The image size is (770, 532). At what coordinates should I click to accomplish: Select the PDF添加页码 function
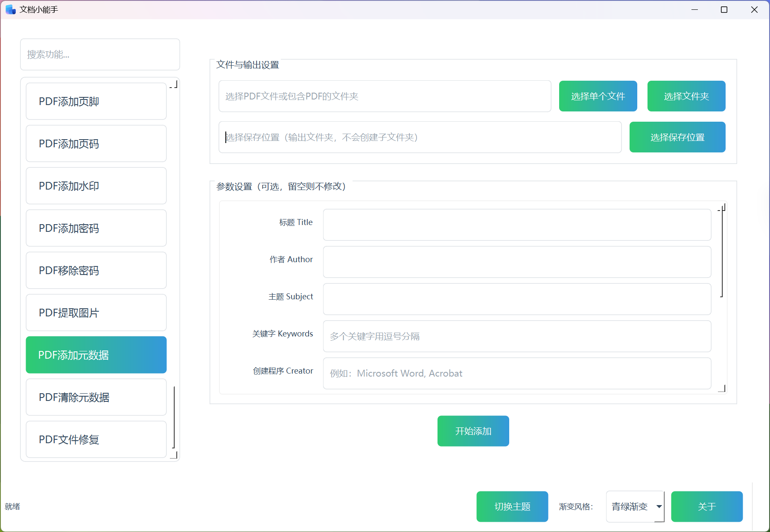pyautogui.click(x=96, y=143)
